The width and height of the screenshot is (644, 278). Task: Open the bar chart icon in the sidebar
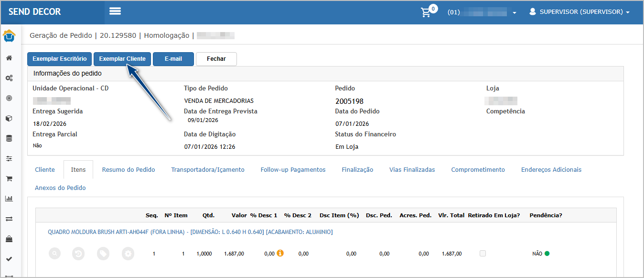9,199
